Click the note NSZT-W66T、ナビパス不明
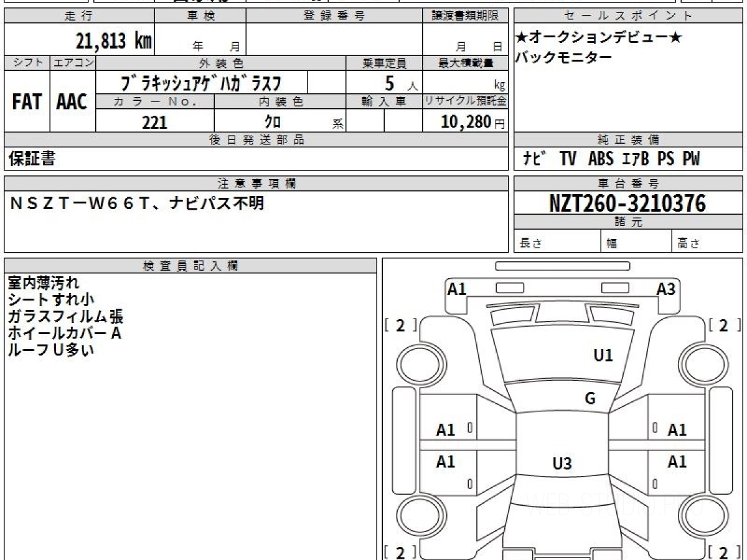747x560 pixels. (x=137, y=203)
